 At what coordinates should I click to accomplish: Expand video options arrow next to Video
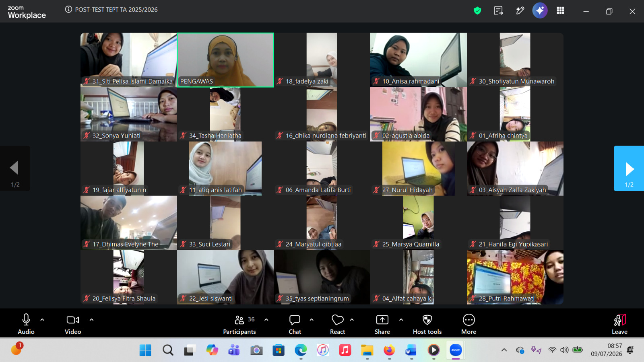[x=91, y=320]
